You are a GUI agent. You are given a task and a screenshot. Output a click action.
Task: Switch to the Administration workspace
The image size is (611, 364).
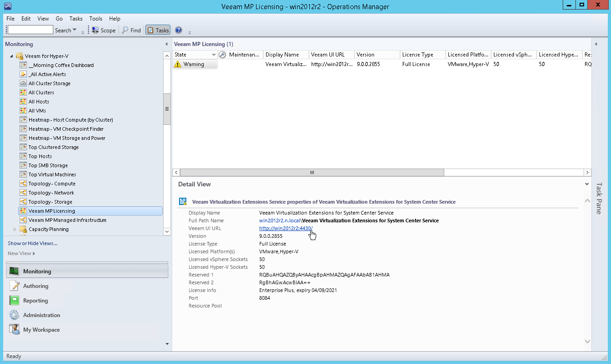tap(87, 315)
